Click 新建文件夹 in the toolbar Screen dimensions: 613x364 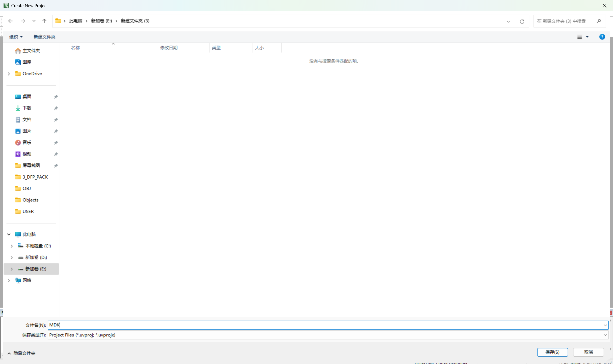(x=44, y=37)
